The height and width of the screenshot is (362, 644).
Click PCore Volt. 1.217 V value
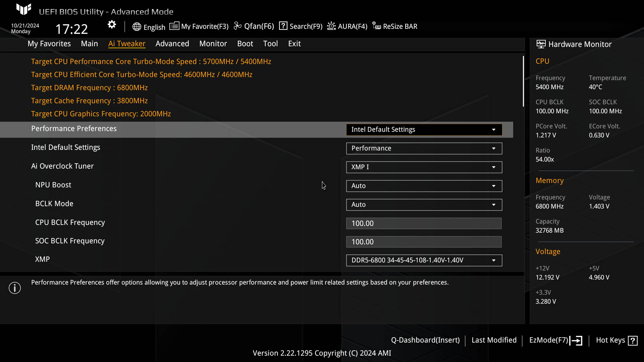546,135
